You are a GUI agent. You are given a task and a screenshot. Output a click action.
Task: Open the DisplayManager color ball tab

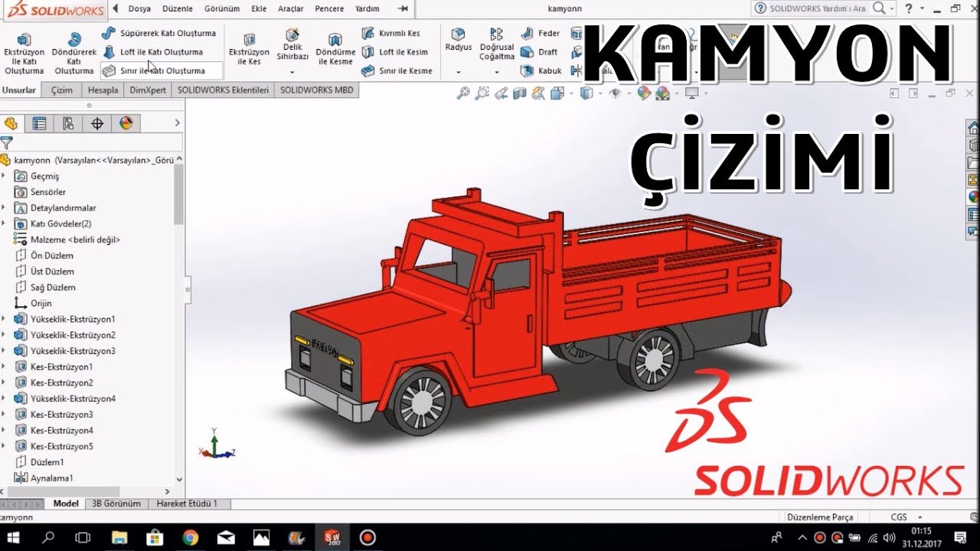click(126, 123)
